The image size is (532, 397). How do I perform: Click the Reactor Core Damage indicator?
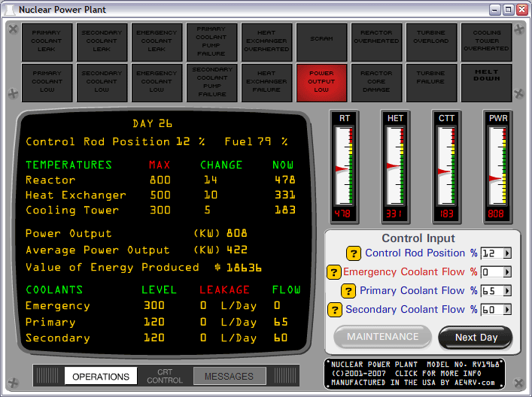[x=376, y=83]
